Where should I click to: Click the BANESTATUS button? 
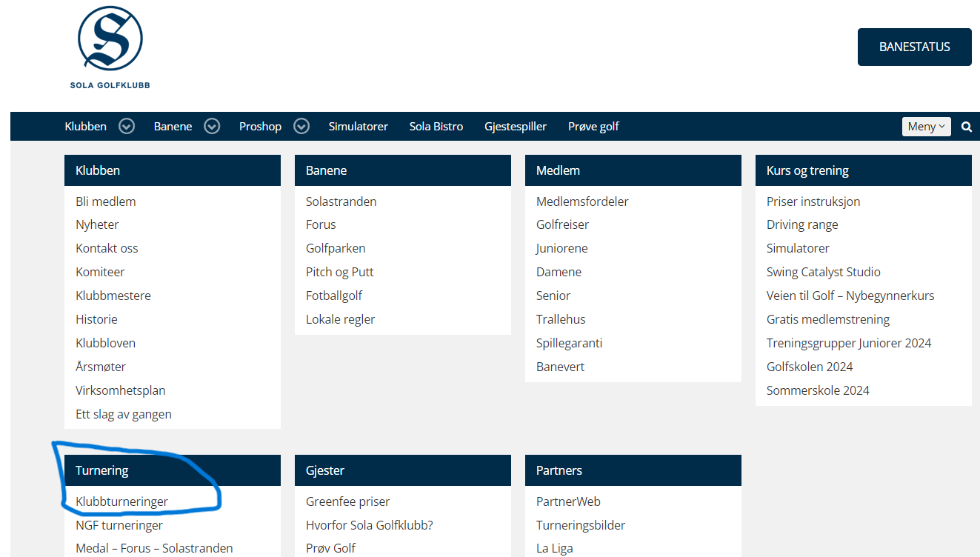(x=914, y=47)
